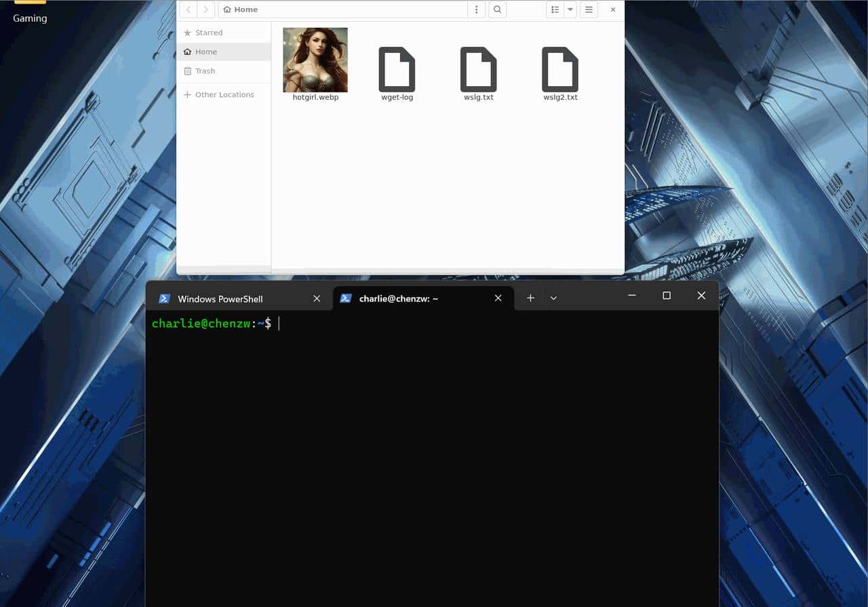Open search with the magnifier icon
Screen dimensions: 868x607
click(x=497, y=9)
